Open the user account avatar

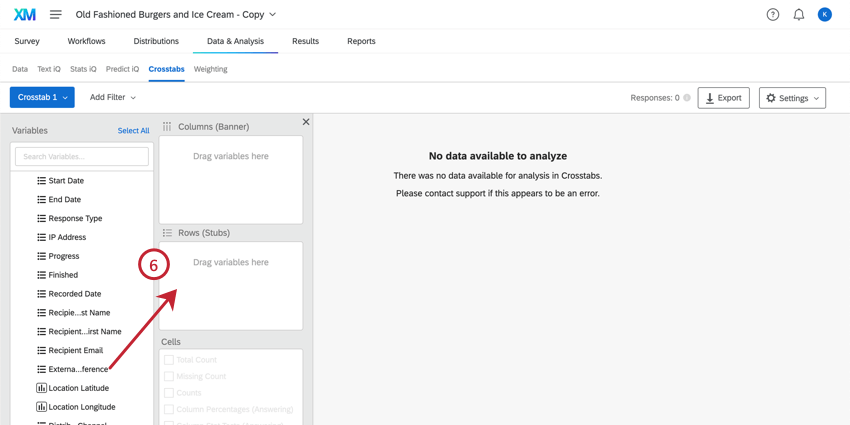[x=825, y=15]
